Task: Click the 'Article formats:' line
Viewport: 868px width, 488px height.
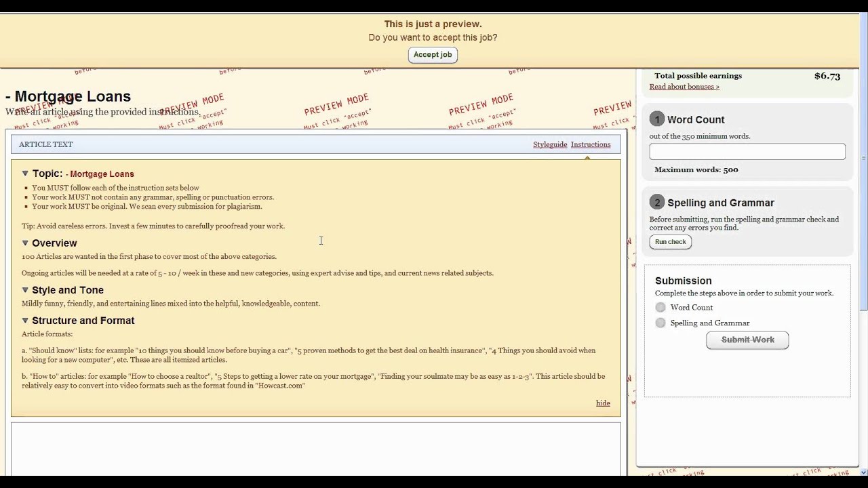Action: (x=47, y=333)
